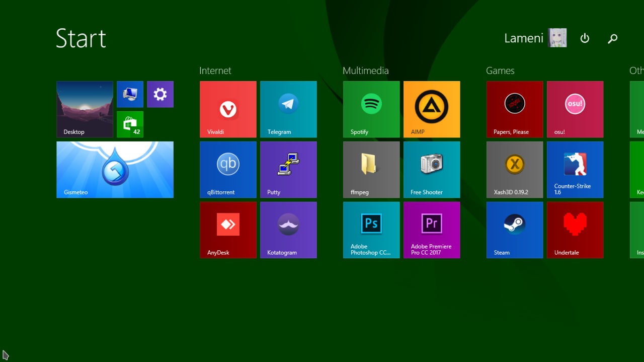Image resolution: width=644 pixels, height=362 pixels.
Task: Click the Multimedia group heading
Action: (366, 70)
